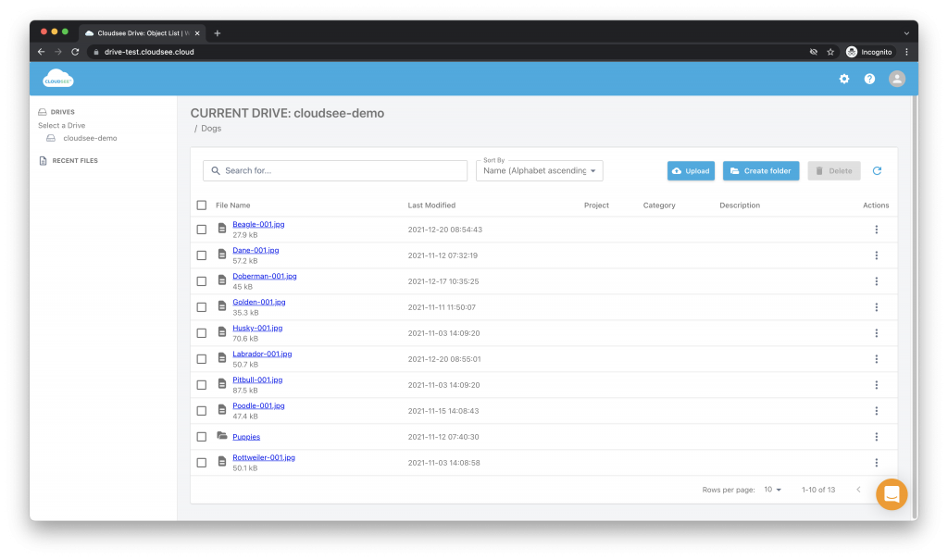This screenshot has height=560, width=948.
Task: Check the select-all checkbox in the header row
Action: 201,205
